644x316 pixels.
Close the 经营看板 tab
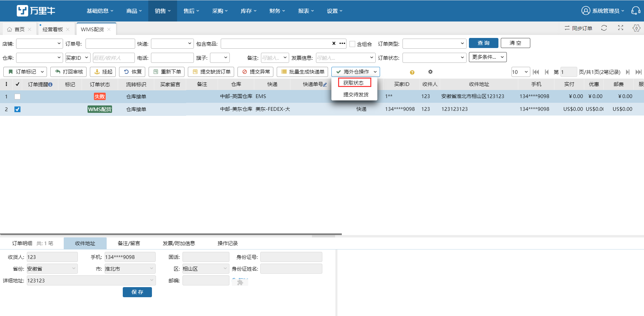[68, 30]
